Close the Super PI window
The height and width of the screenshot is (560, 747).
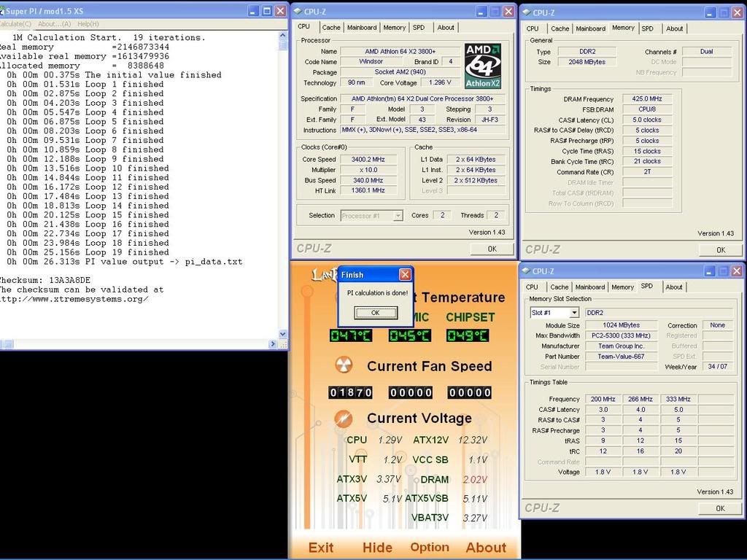tap(280, 11)
